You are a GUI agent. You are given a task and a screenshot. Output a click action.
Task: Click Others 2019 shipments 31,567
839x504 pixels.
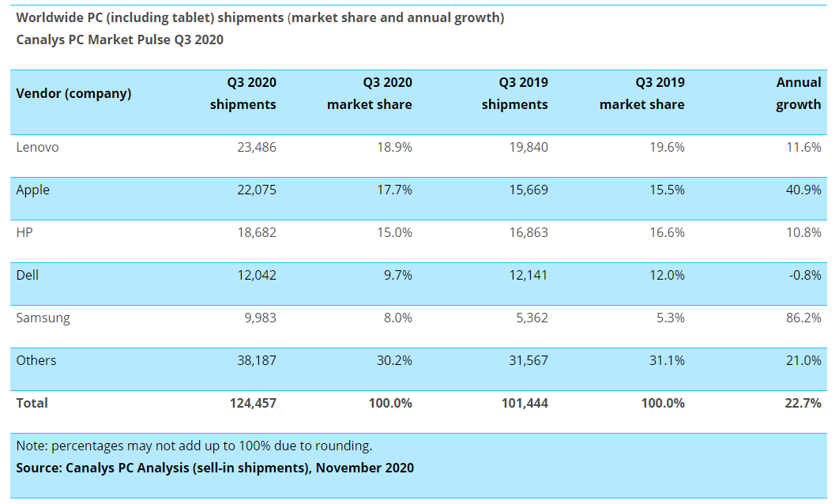(x=529, y=360)
